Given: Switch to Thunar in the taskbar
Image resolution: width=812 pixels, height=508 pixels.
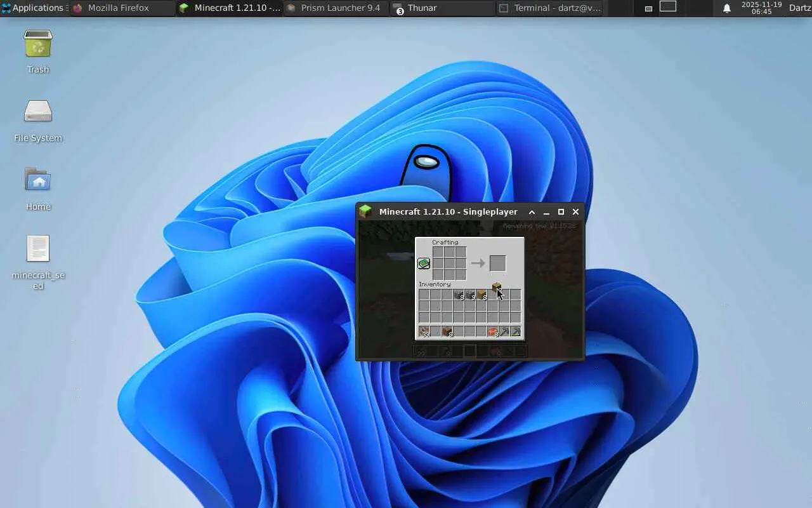Looking at the screenshot, I should (x=442, y=8).
